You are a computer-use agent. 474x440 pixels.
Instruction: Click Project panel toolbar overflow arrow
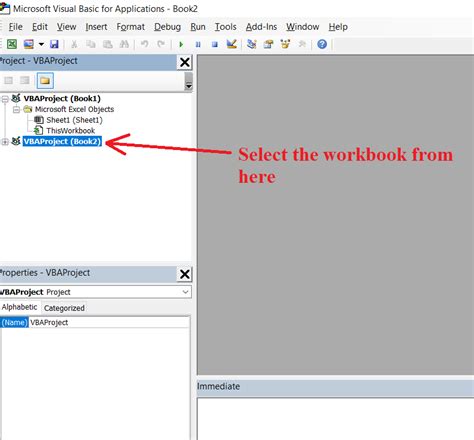pyautogui.click(x=188, y=82)
